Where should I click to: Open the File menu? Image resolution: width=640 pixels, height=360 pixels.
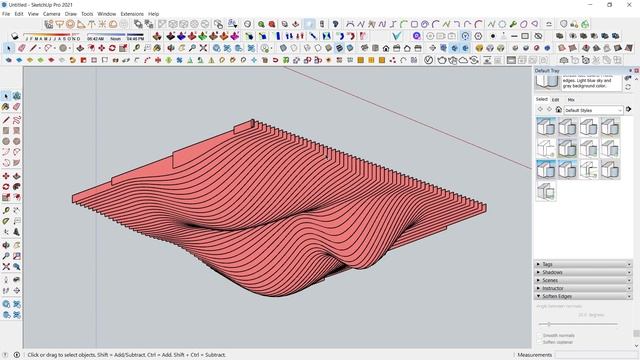pyautogui.click(x=6, y=14)
